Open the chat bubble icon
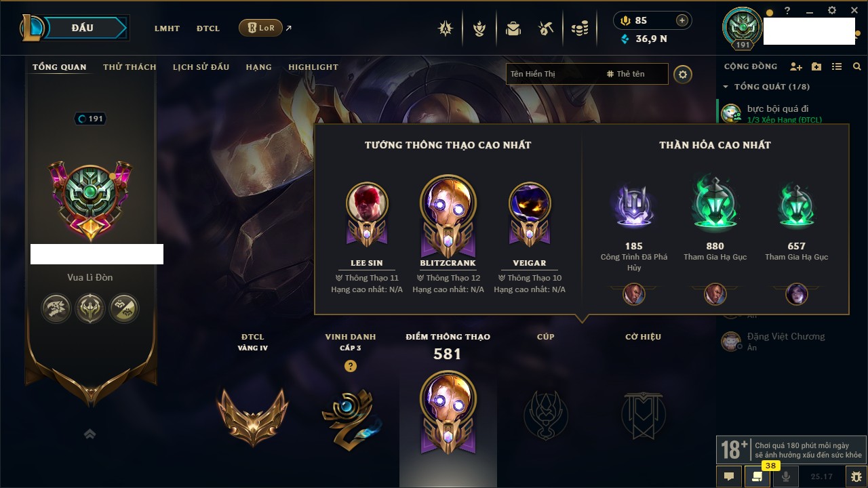Image resolution: width=868 pixels, height=488 pixels. (x=729, y=476)
